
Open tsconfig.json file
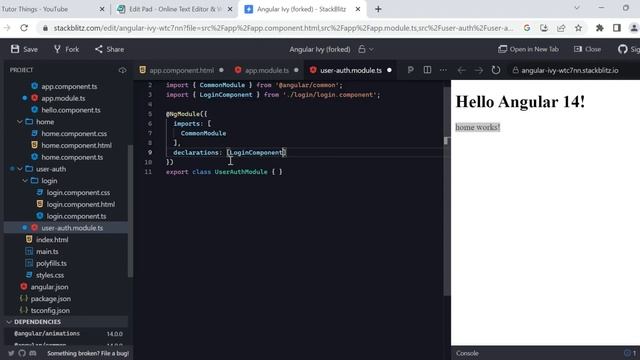(50, 311)
